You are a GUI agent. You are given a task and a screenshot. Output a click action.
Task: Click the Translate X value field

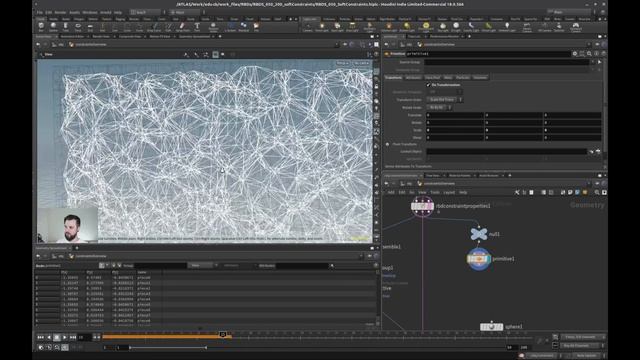pos(454,115)
